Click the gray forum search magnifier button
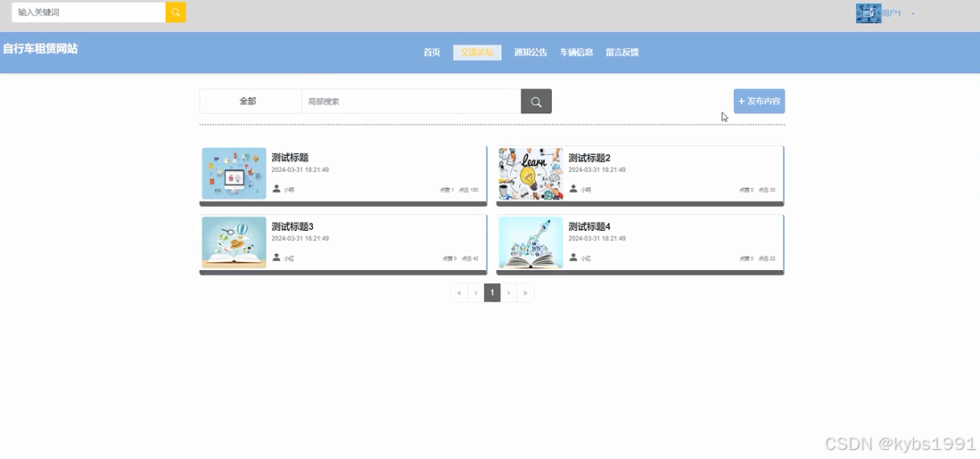The image size is (980, 459). (x=536, y=102)
